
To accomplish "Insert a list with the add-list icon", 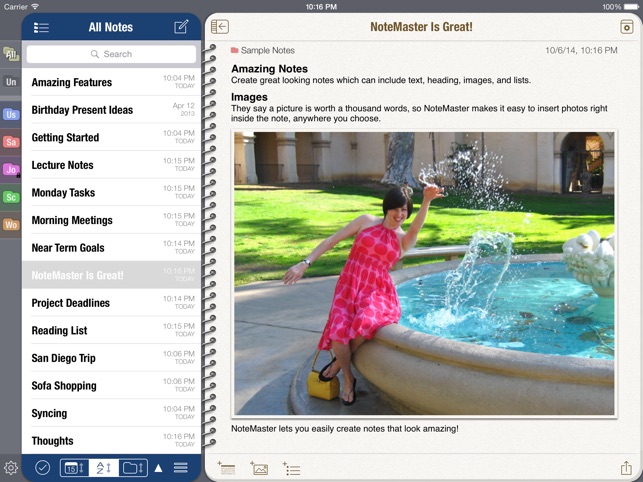I will tap(292, 468).
